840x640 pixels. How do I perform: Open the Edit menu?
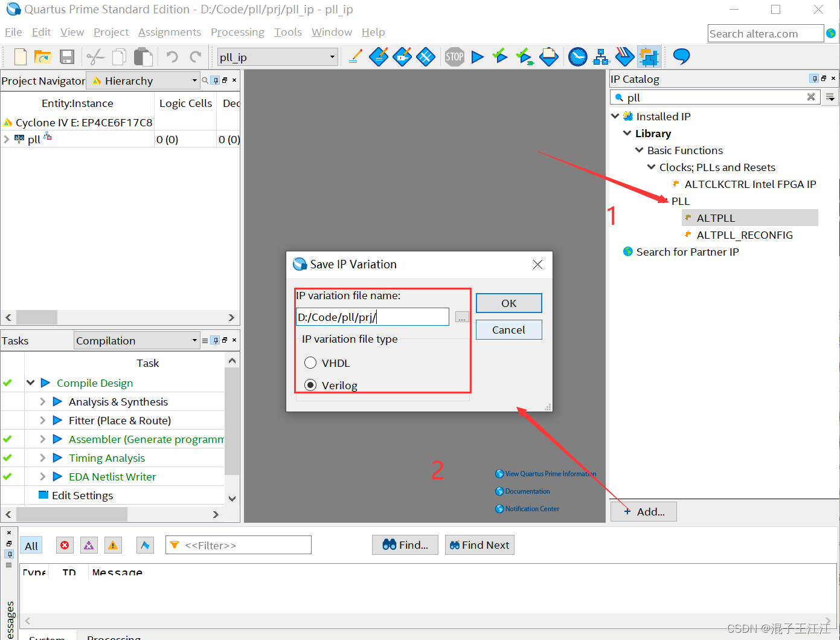(41, 32)
